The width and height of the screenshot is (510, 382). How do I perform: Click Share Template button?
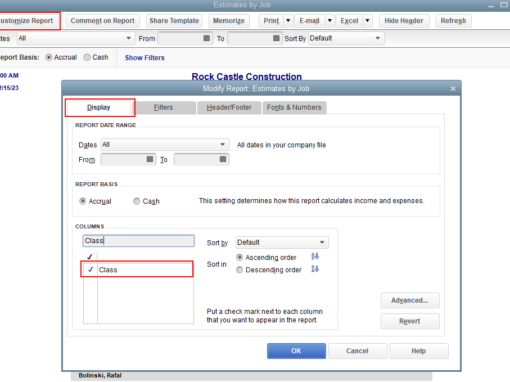(x=174, y=21)
